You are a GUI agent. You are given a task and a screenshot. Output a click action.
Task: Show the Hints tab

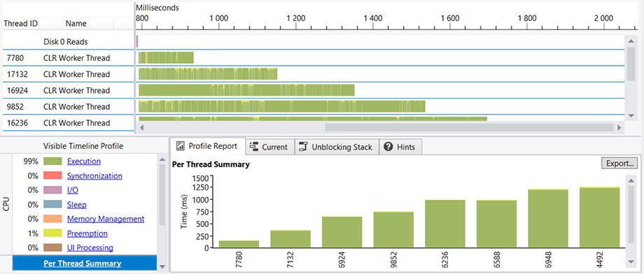tap(400, 147)
